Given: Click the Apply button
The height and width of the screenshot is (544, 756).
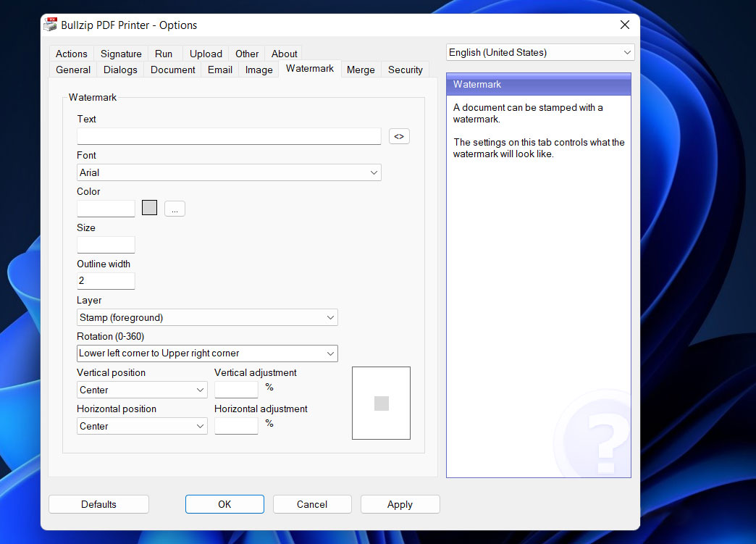Looking at the screenshot, I should (400, 504).
